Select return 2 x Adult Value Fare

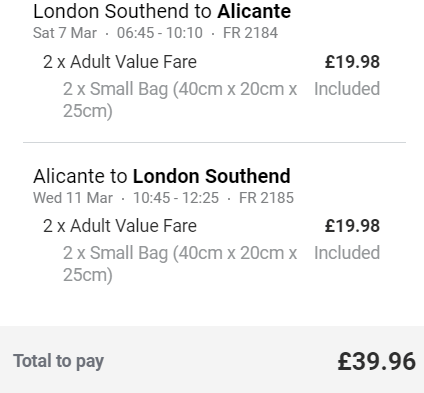click(x=120, y=226)
